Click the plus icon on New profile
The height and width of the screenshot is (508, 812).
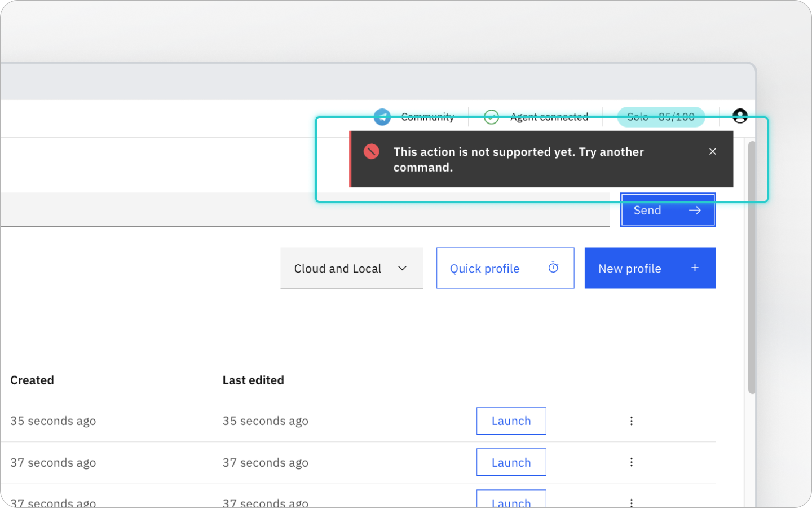click(x=695, y=268)
